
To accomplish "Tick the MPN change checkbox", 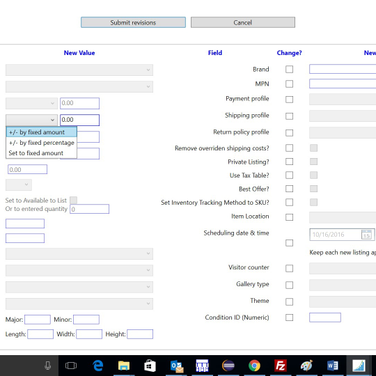I will (x=289, y=84).
